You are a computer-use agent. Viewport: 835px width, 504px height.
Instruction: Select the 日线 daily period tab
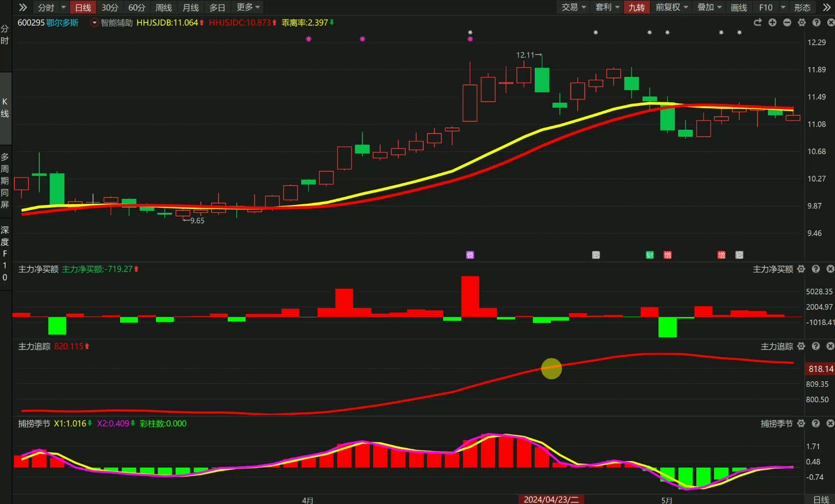(83, 7)
